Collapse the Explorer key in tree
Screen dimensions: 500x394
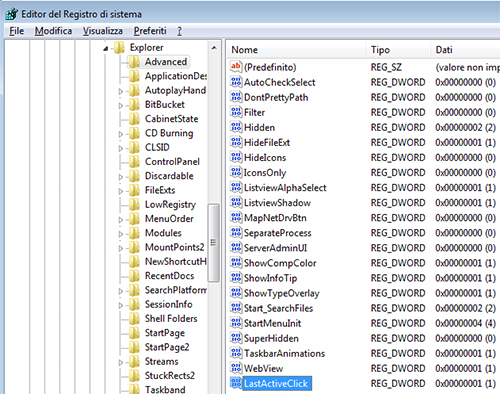pos(106,49)
